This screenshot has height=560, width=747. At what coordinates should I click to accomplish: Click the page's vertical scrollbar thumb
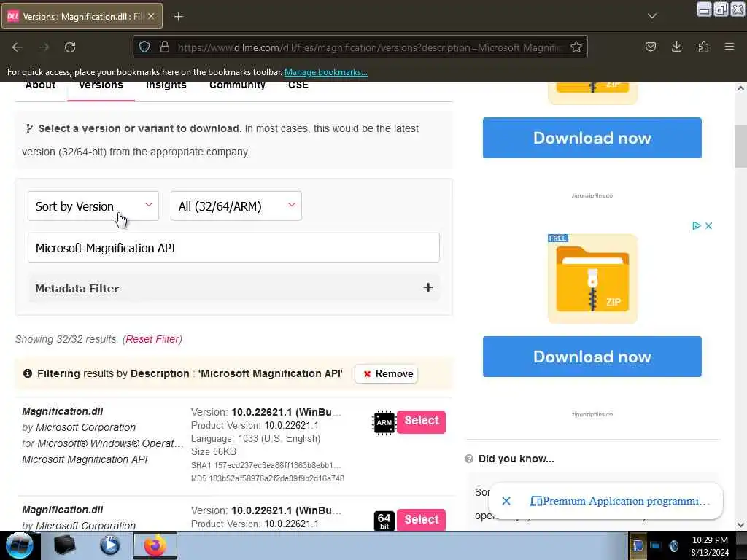(740, 147)
